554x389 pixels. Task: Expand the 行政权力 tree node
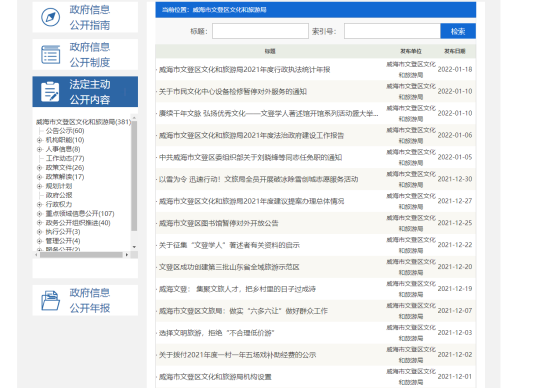39,204
